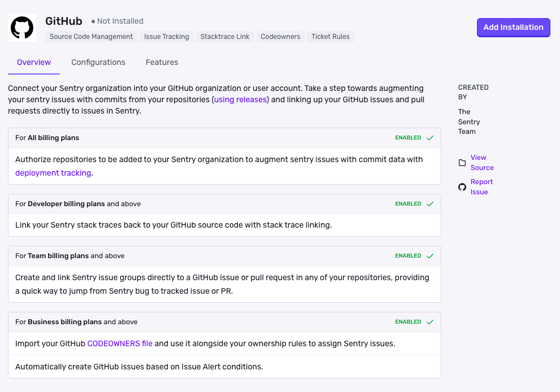Click the Add Installation button
This screenshot has height=392, width=560.
click(513, 28)
